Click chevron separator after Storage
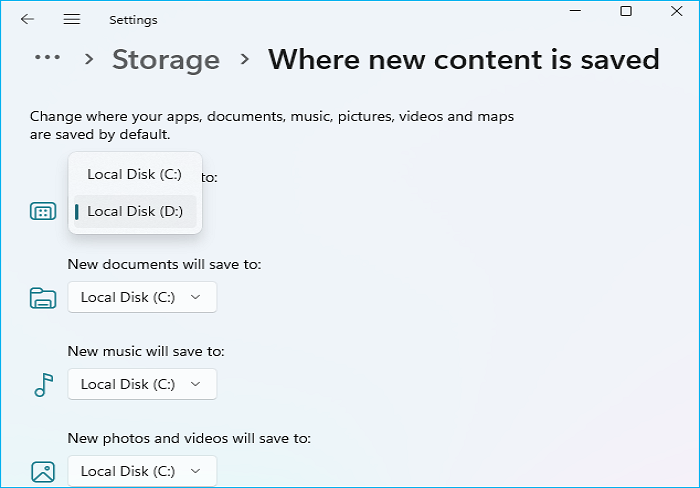The width and height of the screenshot is (700, 488). 244,60
